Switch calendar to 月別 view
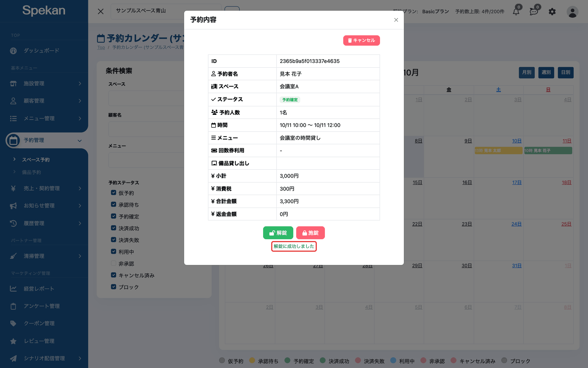588x368 pixels. (x=527, y=72)
